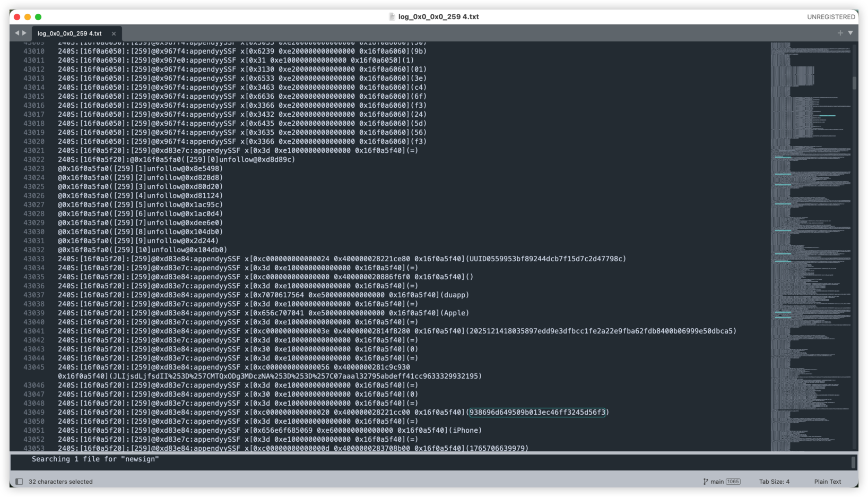Click the search results panel scrollbar
Image resolution: width=868 pixels, height=497 pixels.
[853, 462]
